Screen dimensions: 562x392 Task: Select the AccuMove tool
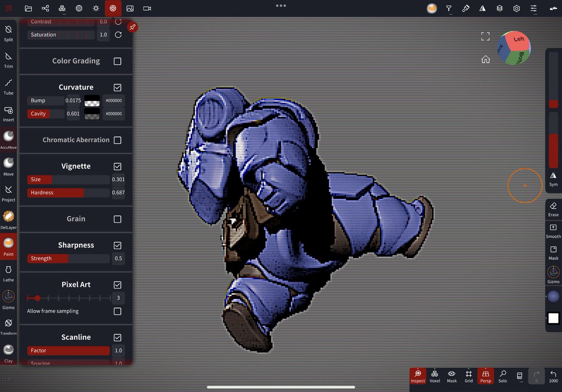8,140
